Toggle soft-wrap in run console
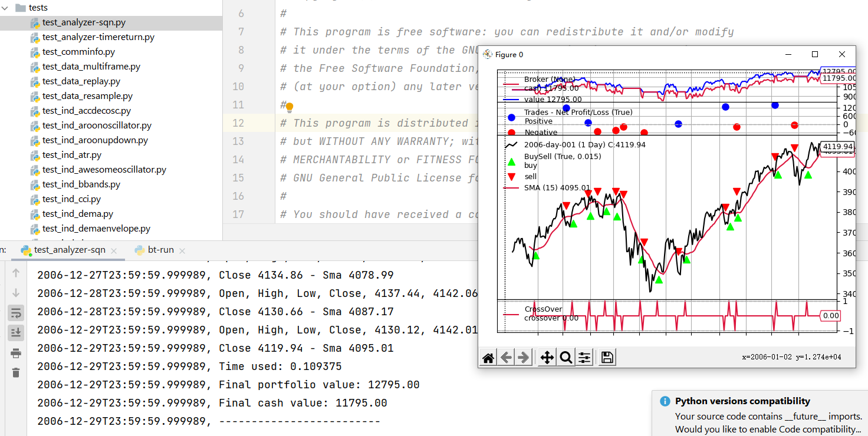Screen dimensions: 868x436 (16, 313)
